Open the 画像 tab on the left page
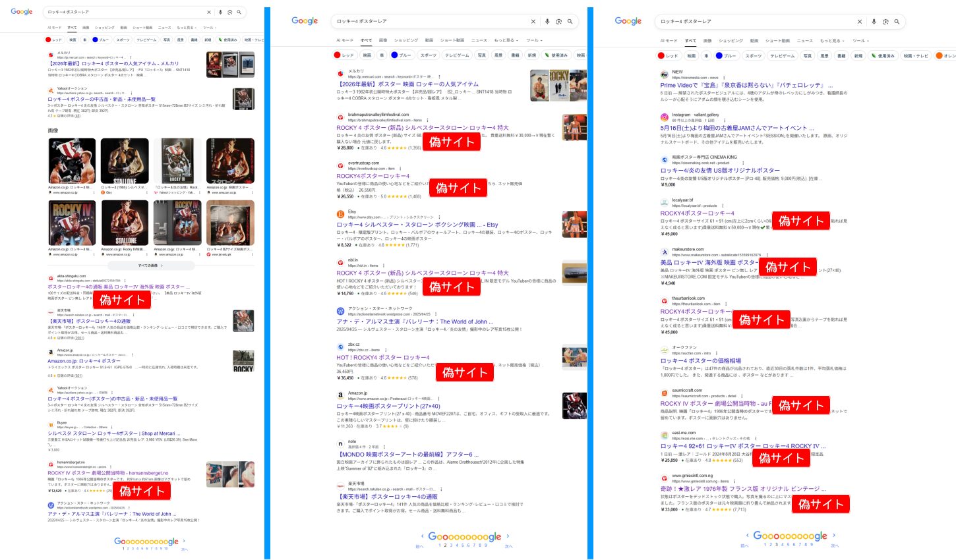Viewport: 956px width, 560px height. (x=86, y=28)
